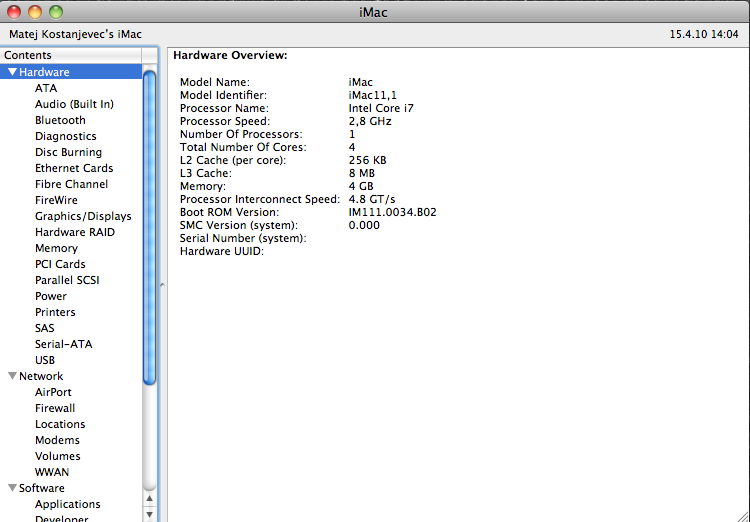Select SAS in the list
Screen dimensions: 750x522
[44, 328]
